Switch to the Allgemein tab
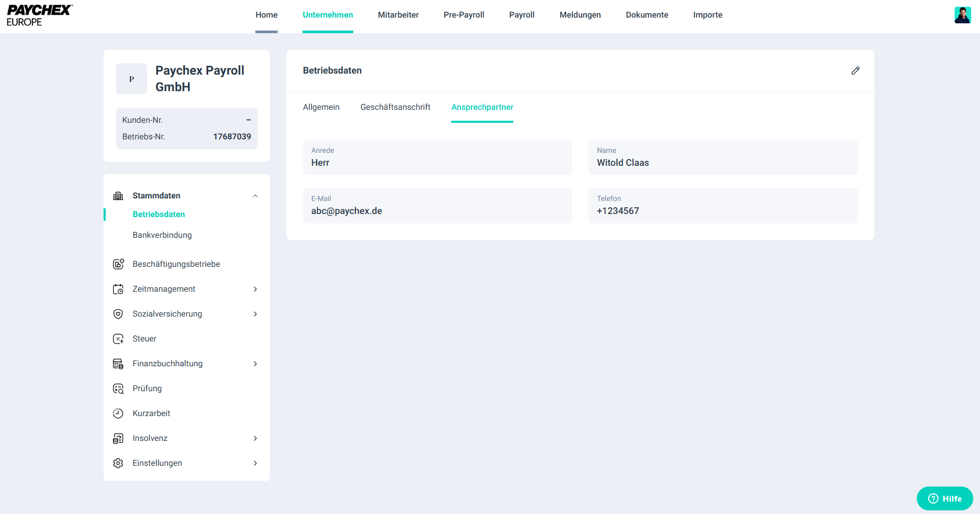This screenshot has height=514, width=980. tap(321, 107)
